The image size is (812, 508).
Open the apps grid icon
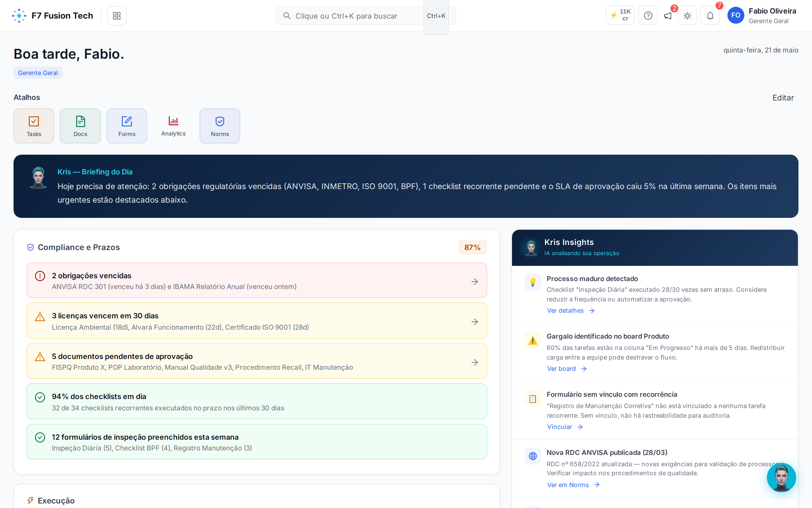pos(116,16)
